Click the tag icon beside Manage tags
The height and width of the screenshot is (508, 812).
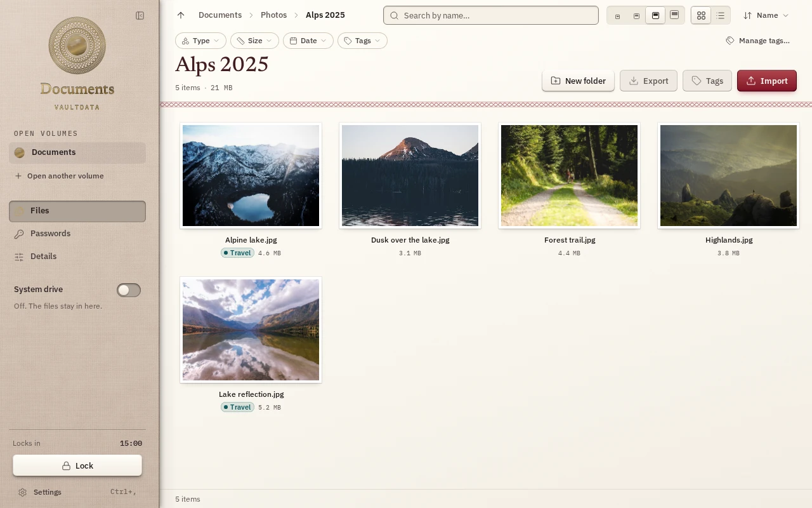(x=730, y=41)
